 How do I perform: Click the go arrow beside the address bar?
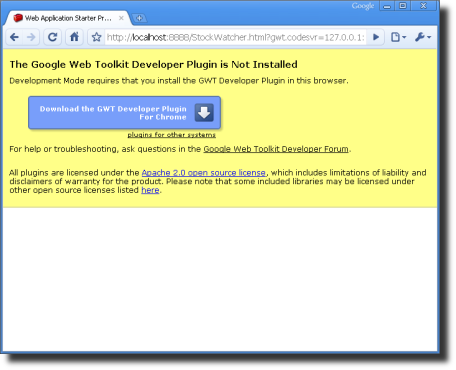[376, 37]
